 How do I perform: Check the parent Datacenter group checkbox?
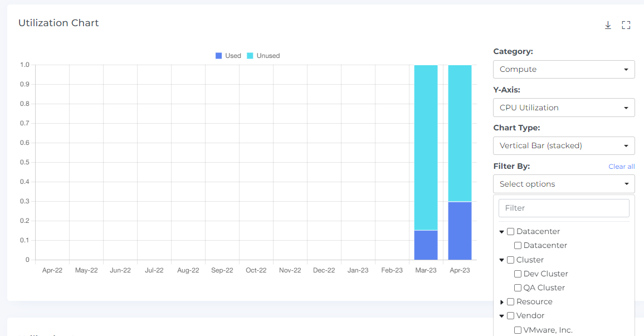click(x=511, y=232)
